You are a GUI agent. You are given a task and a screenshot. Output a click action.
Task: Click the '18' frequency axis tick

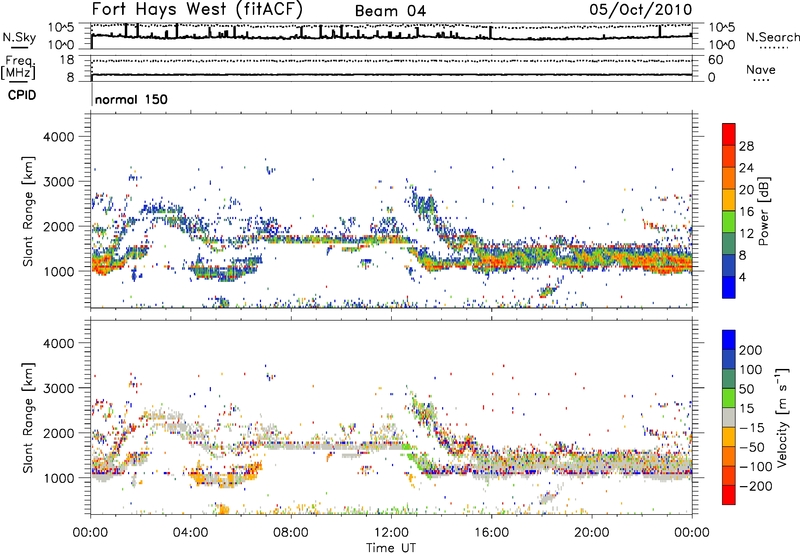pos(67,60)
